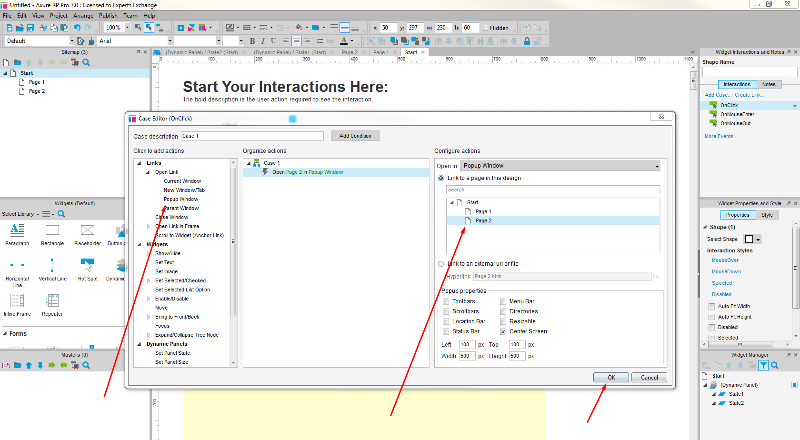Screen dimensions: 800x440
Task: Select Popup Window action in list
Action: tap(181, 199)
